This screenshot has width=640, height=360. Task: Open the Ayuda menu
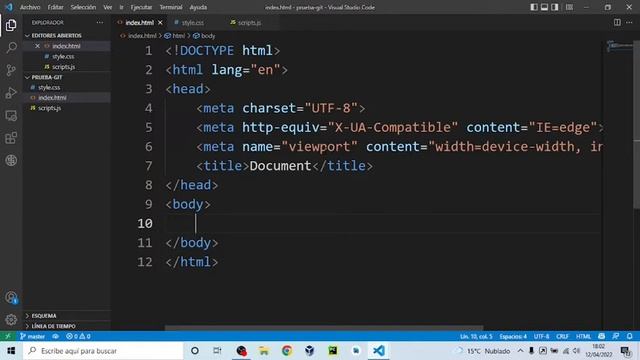click(198, 7)
